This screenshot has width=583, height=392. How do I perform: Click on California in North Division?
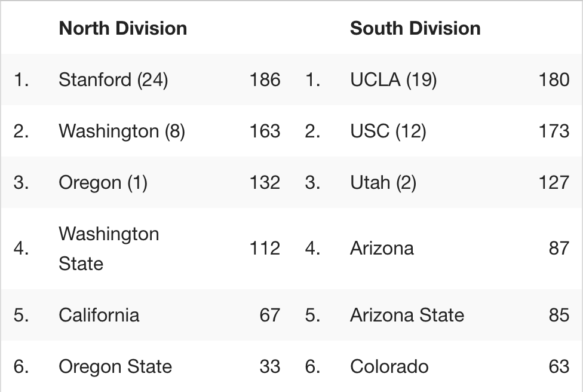click(x=99, y=315)
